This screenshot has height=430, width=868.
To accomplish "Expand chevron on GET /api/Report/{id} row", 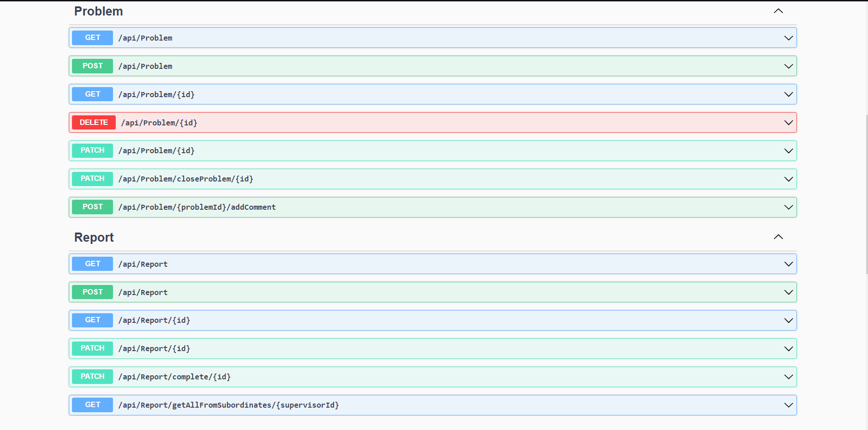I will point(788,321).
